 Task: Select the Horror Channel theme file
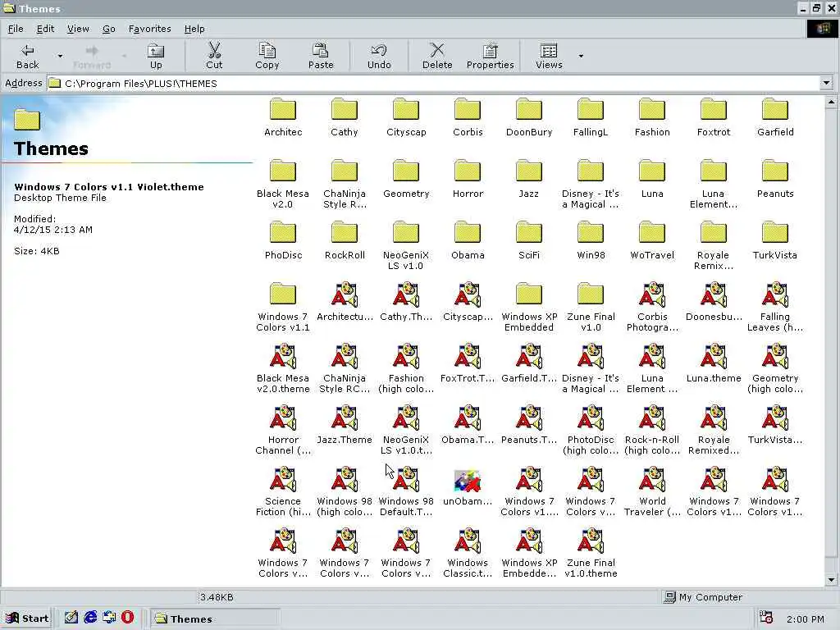click(x=283, y=431)
